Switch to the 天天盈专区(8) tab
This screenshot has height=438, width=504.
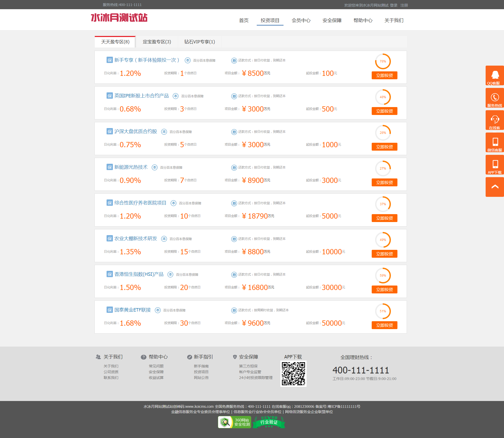point(115,42)
